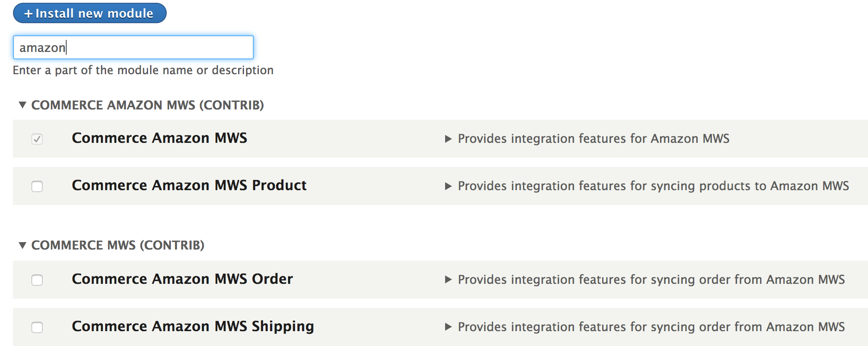Viewport: 868px width, 346px height.
Task: Click inside the module filter search box
Action: pos(133,47)
